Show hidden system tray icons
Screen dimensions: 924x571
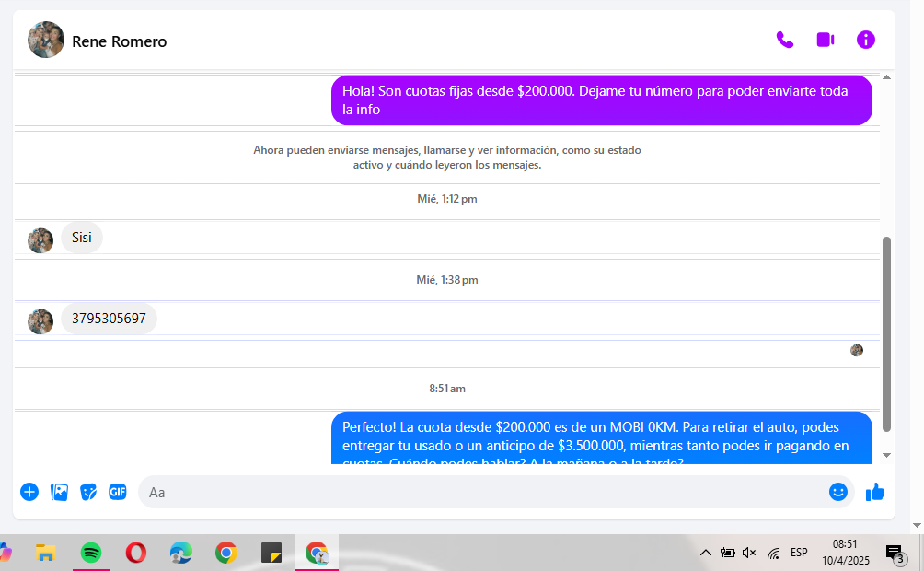(705, 553)
